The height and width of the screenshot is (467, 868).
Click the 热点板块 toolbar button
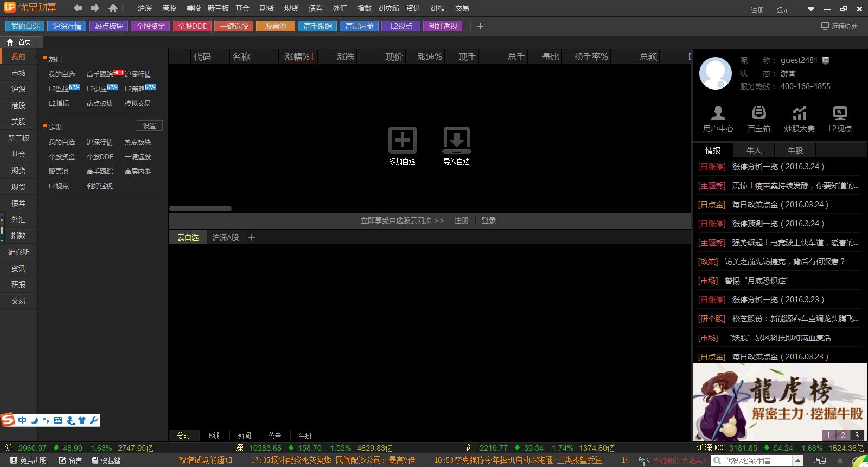pyautogui.click(x=109, y=26)
